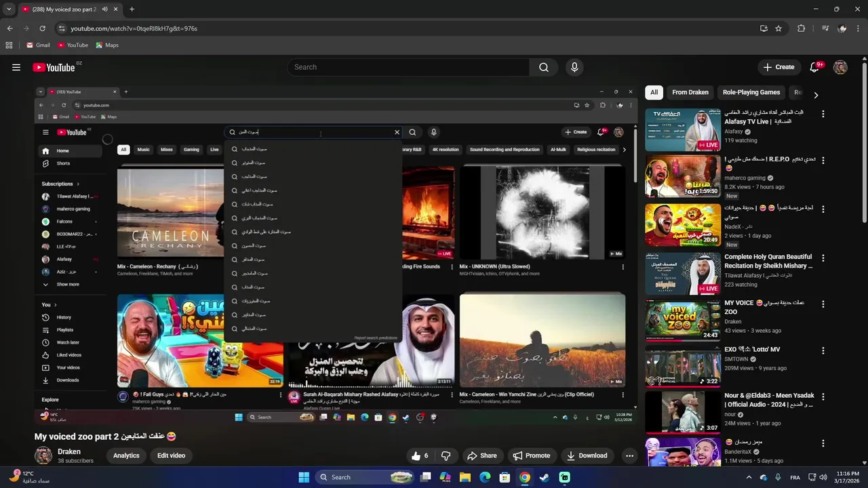Open File Explorer from the taskbar
The width and height of the screenshot is (868, 488).
[x=465, y=477]
